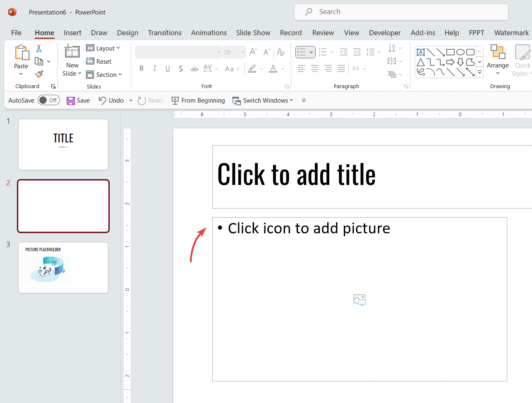Open the Font Color swatch
This screenshot has height=403, width=532.
coord(273,68)
